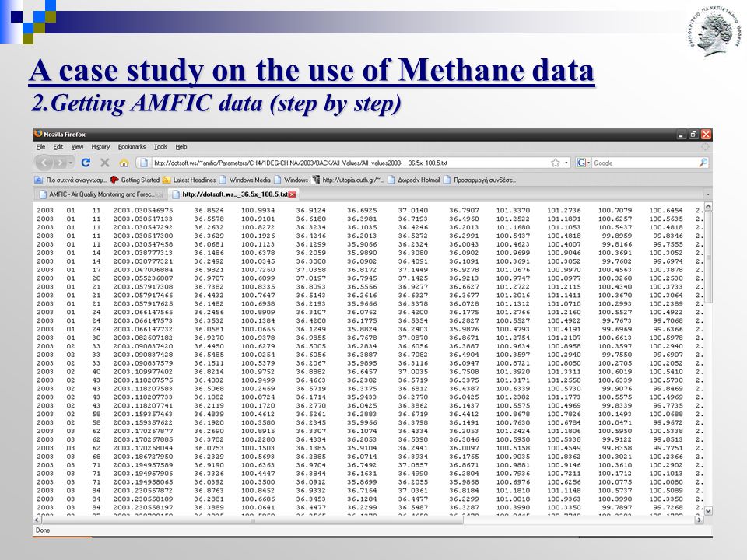Open the list all tabs dropdown

click(x=708, y=194)
